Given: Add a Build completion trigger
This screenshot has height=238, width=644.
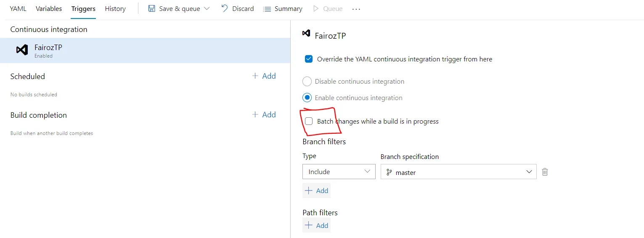Looking at the screenshot, I should click(264, 115).
